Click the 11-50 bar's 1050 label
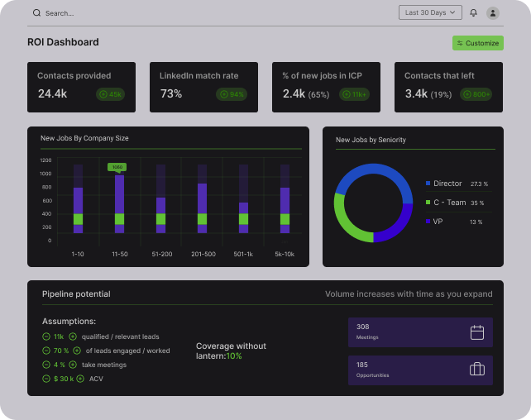Image resolution: width=531 pixels, height=420 pixels. pos(117,167)
